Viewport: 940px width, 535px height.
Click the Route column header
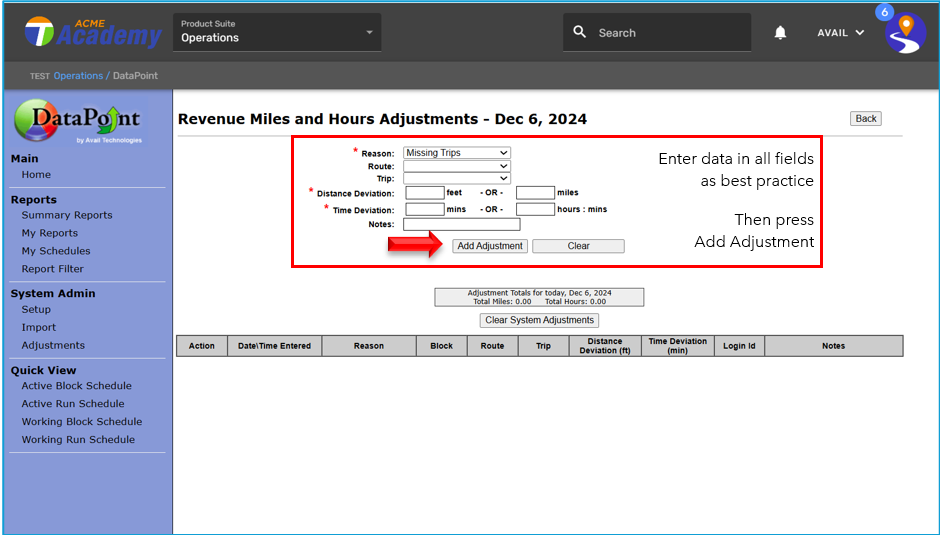click(x=492, y=346)
